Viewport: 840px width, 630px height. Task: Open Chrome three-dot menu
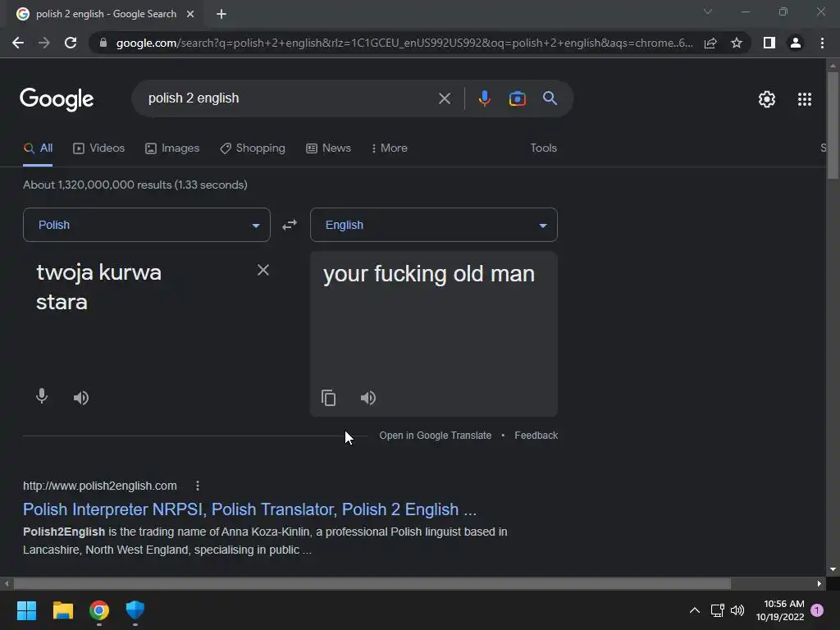point(822,43)
